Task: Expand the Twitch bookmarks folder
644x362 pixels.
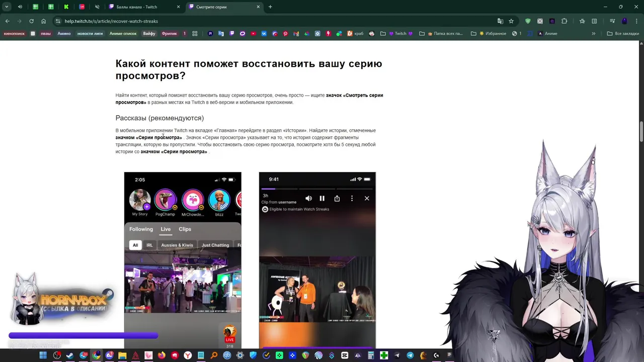Action: pyautogui.click(x=396, y=34)
